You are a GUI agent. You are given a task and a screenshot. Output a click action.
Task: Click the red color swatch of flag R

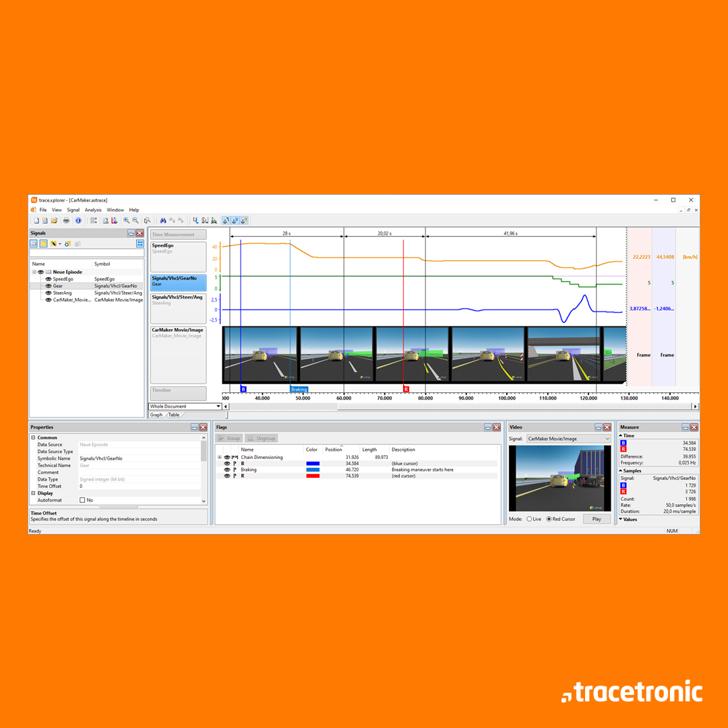point(314,476)
